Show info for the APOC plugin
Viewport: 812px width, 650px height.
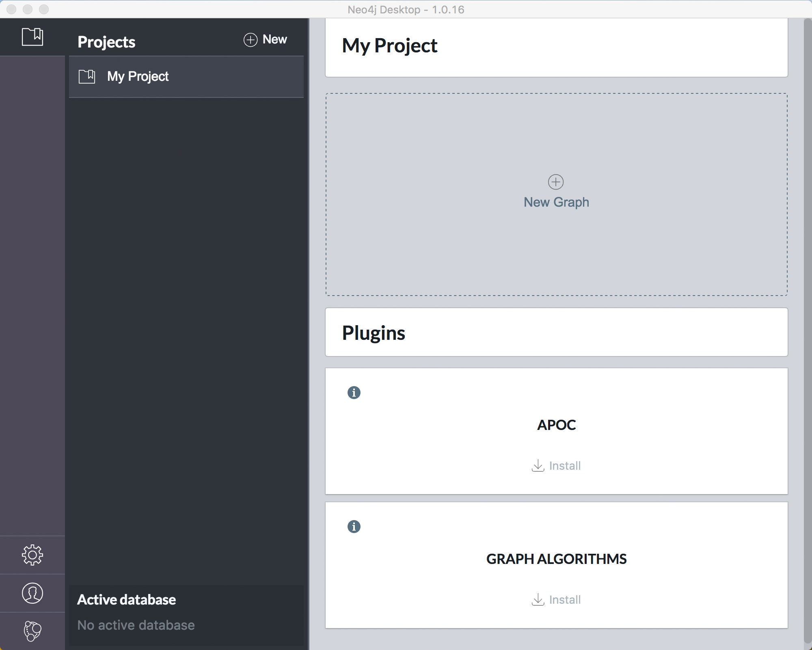click(x=354, y=393)
